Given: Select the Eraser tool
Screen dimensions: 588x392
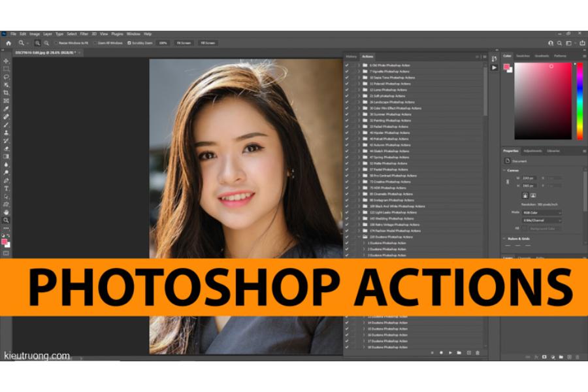Looking at the screenshot, I should (x=6, y=148).
